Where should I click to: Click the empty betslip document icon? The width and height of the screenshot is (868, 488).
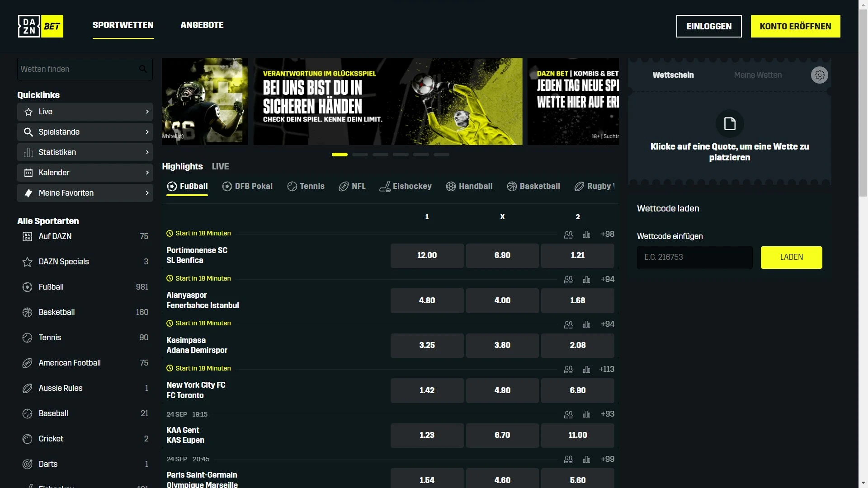(730, 123)
